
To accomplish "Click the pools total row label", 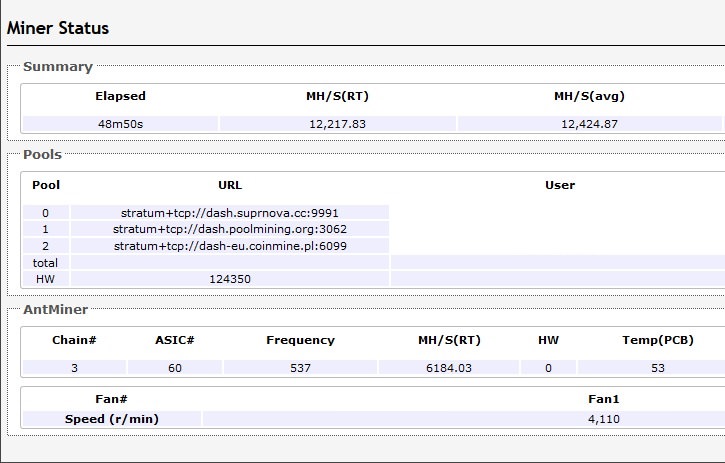I will pos(45,263).
